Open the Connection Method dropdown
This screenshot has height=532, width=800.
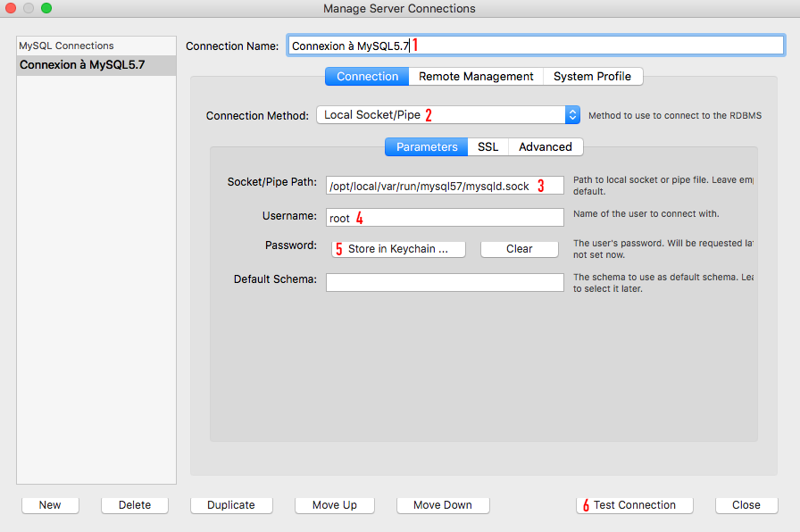click(448, 115)
